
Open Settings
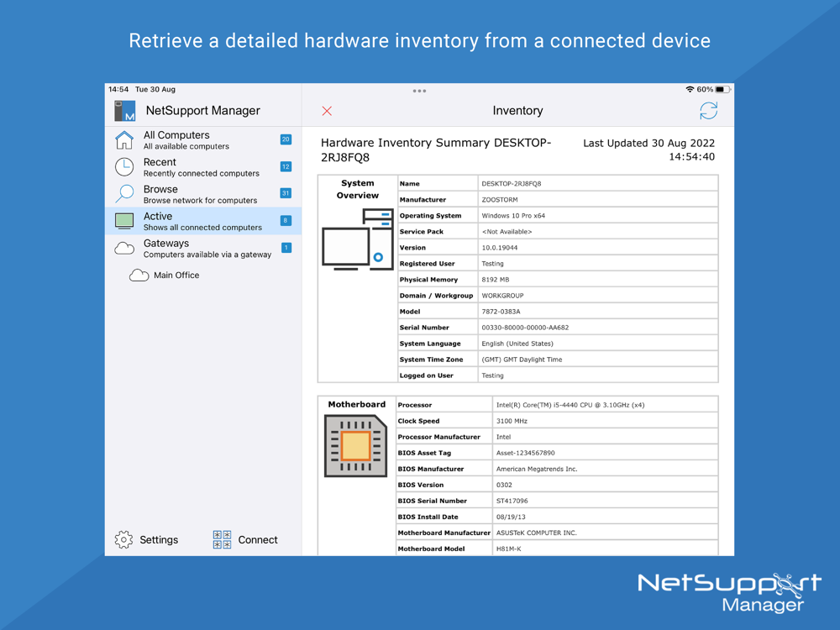click(x=159, y=540)
